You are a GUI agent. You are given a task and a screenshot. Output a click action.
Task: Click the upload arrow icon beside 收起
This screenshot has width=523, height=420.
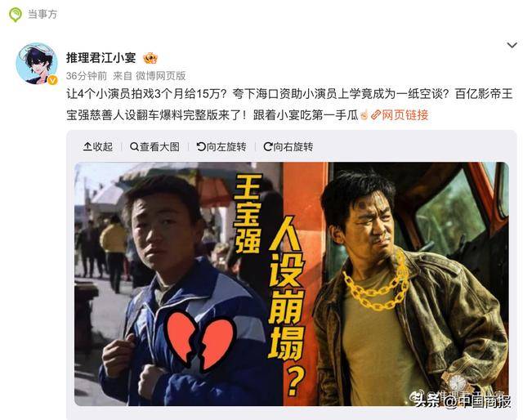(87, 146)
